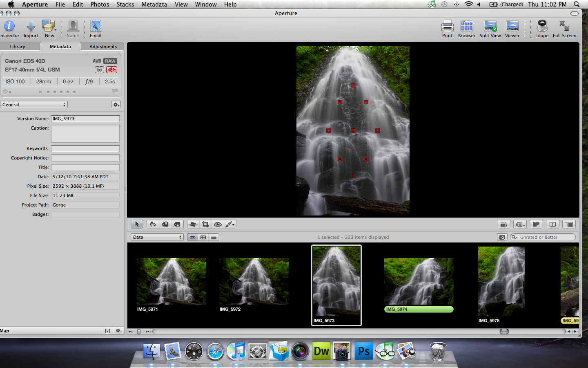
Task: Click the Print icon
Action: pyautogui.click(x=447, y=26)
